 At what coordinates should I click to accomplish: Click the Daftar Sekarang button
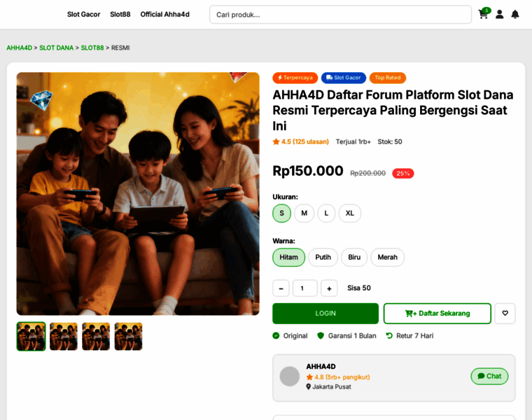pos(437,313)
